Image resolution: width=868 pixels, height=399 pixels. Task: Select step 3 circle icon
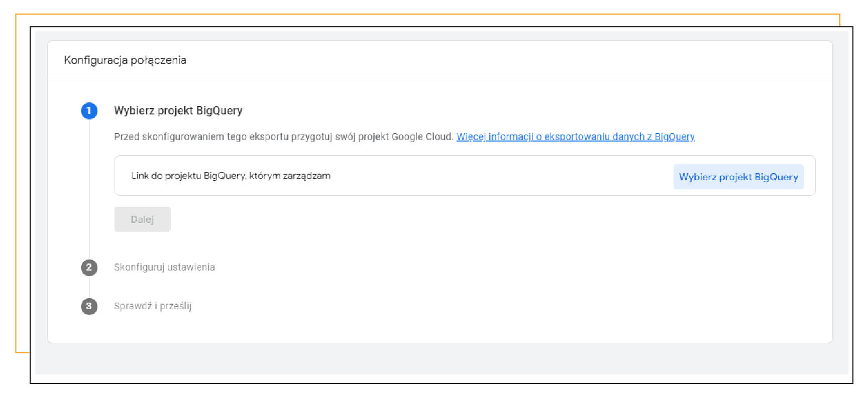click(x=89, y=306)
